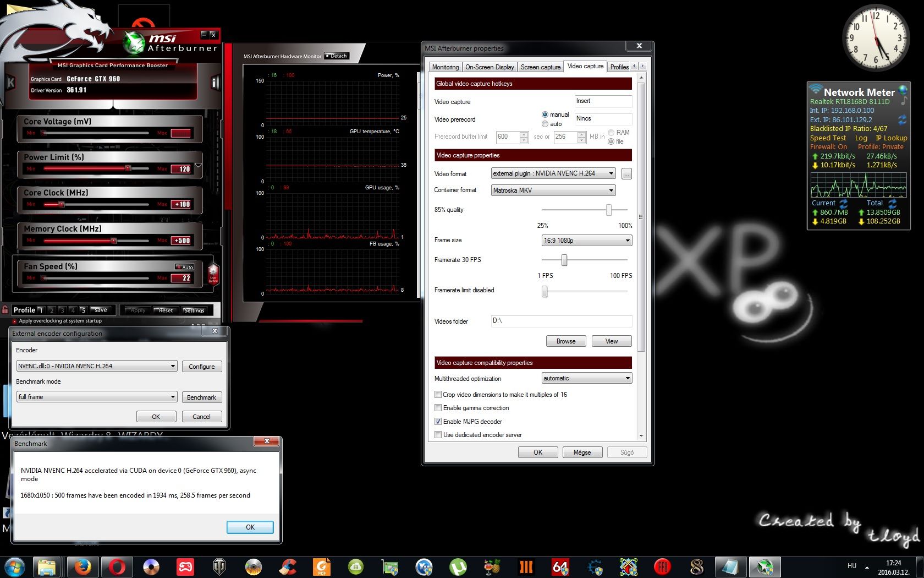Click the View videos folder button
924x578 pixels.
point(612,341)
